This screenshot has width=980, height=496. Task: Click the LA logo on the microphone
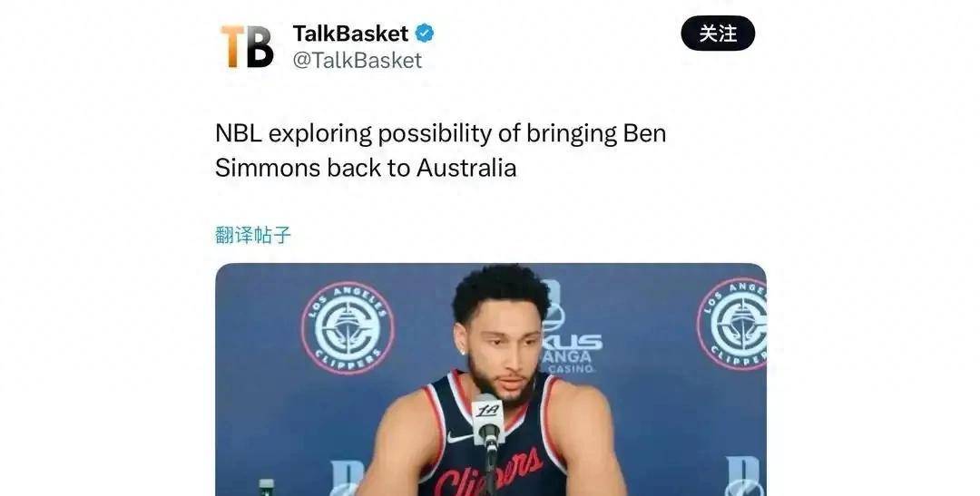(x=487, y=411)
